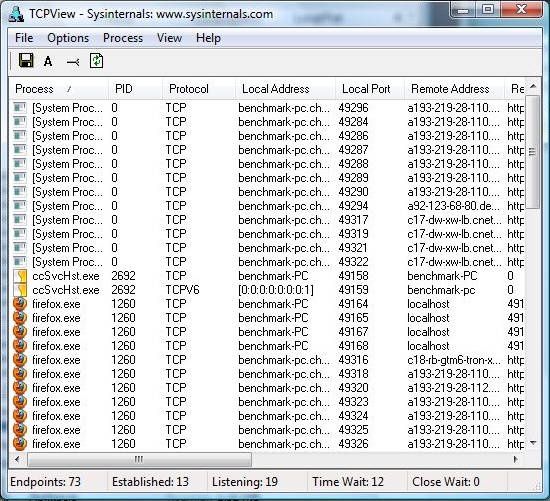Click the vertical scrollbar down arrow
This screenshot has width=550, height=501.
(533, 443)
